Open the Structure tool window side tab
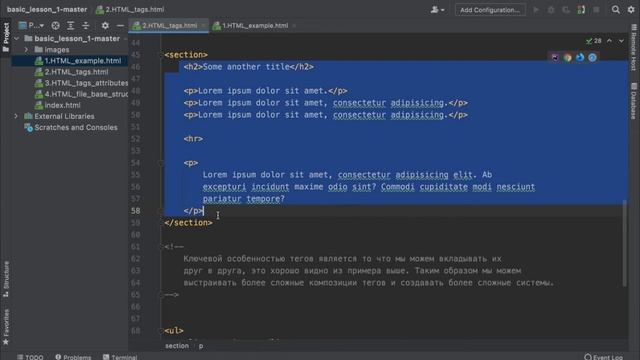This screenshot has height=360, width=640. pos(6,279)
